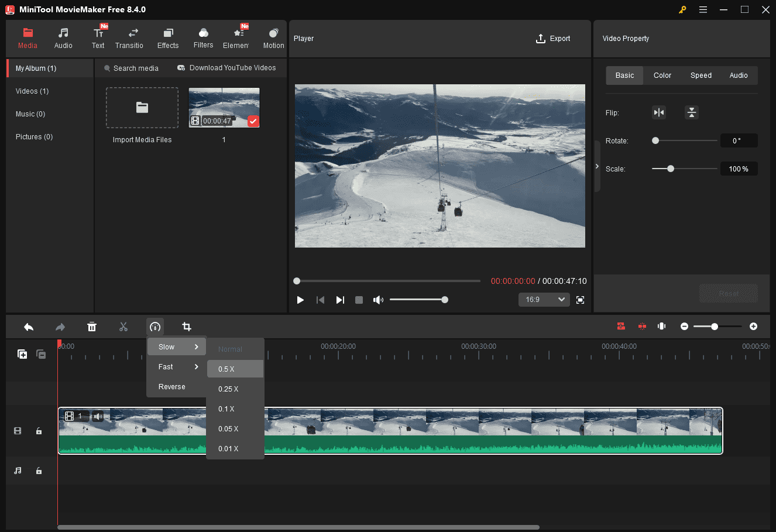Open the Effects panel
Viewport: 776px width, 532px height.
(168, 37)
